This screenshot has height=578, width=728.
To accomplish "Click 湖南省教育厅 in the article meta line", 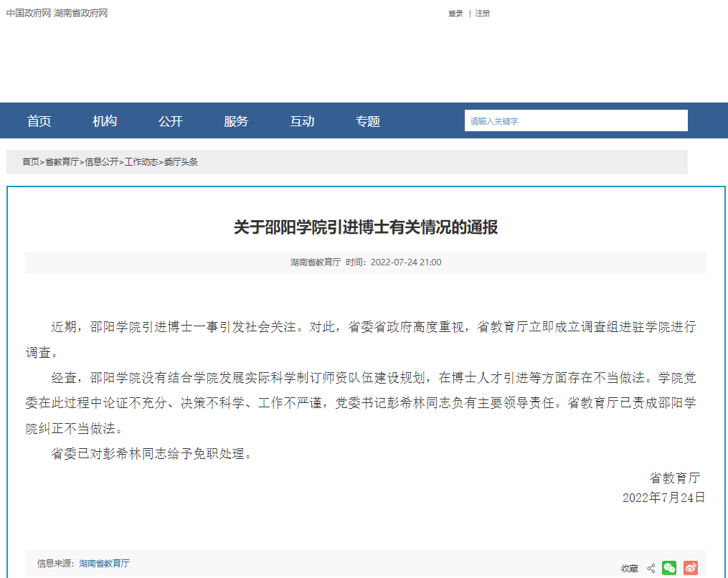I will [316, 262].
